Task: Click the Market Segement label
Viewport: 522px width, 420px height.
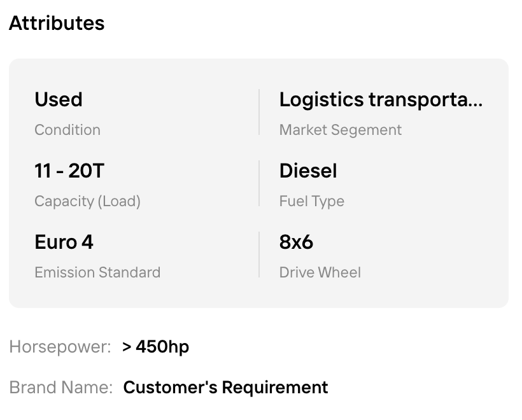Action: click(x=341, y=130)
